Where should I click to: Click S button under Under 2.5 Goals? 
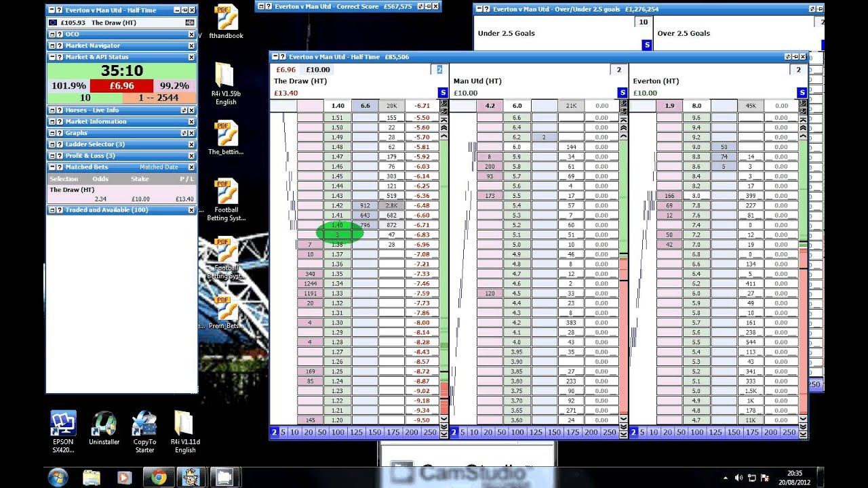646,45
